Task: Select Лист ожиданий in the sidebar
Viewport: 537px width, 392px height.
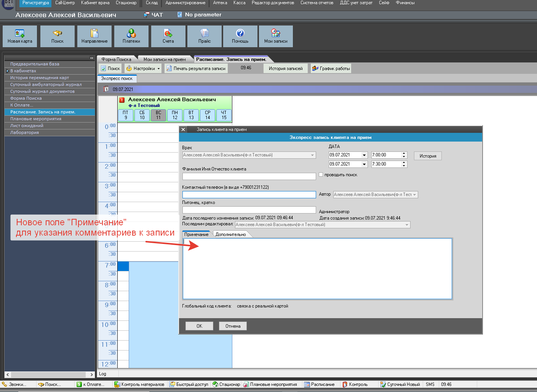Action: pos(27,126)
